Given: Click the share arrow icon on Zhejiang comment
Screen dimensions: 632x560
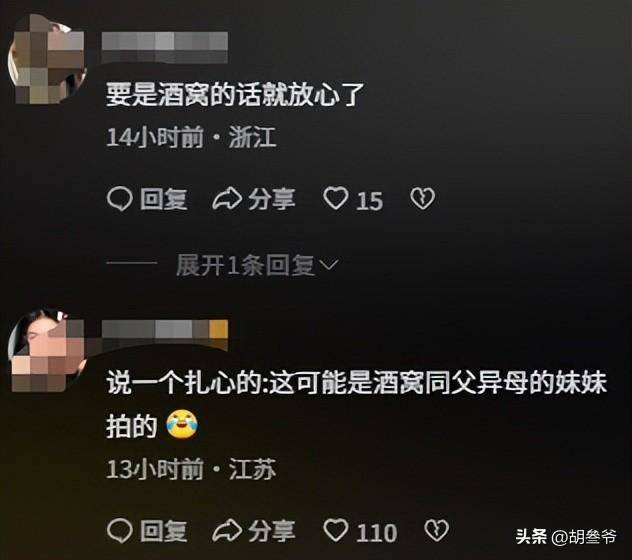Looking at the screenshot, I should coord(227,199).
